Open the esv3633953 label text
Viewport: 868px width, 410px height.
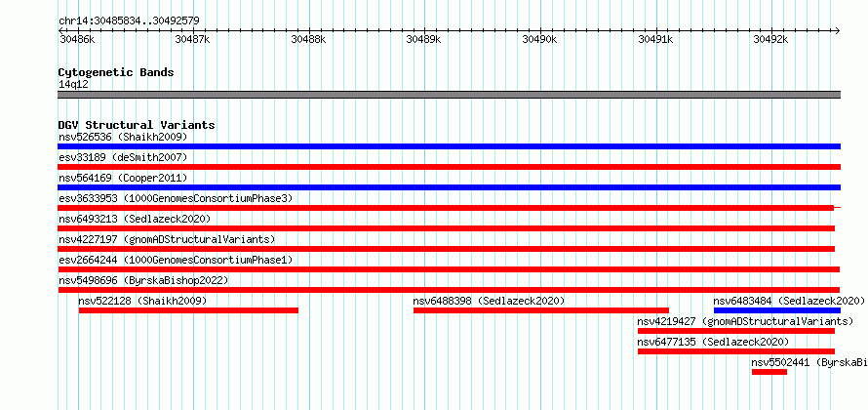(176, 198)
